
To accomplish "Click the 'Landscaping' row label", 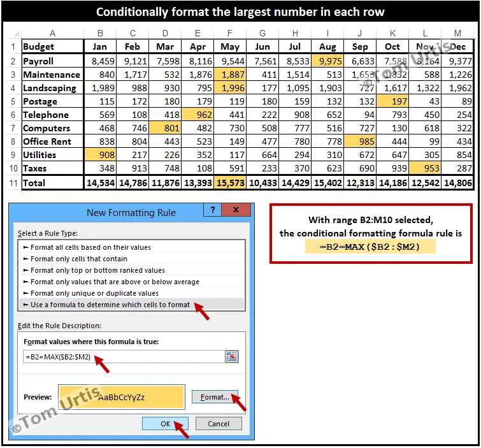I will (52, 88).
